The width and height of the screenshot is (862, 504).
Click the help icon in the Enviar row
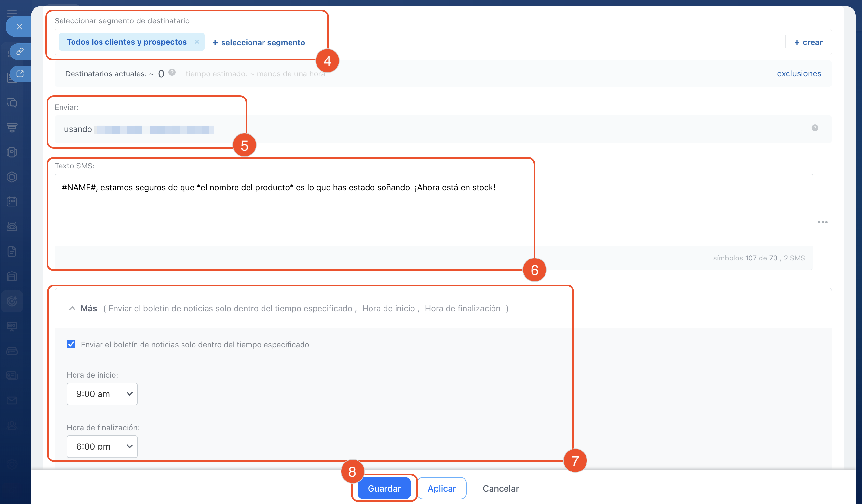tap(815, 128)
